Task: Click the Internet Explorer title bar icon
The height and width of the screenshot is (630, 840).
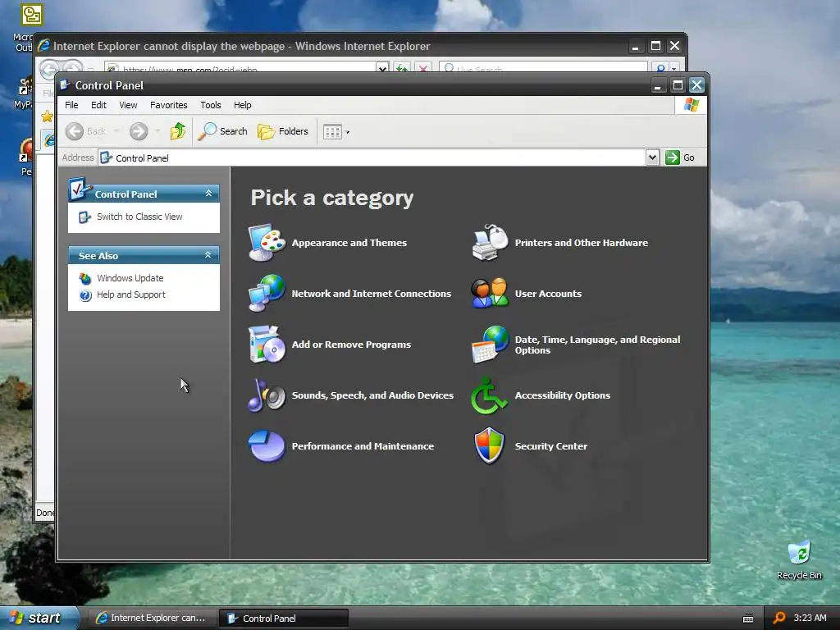Action: pos(44,46)
